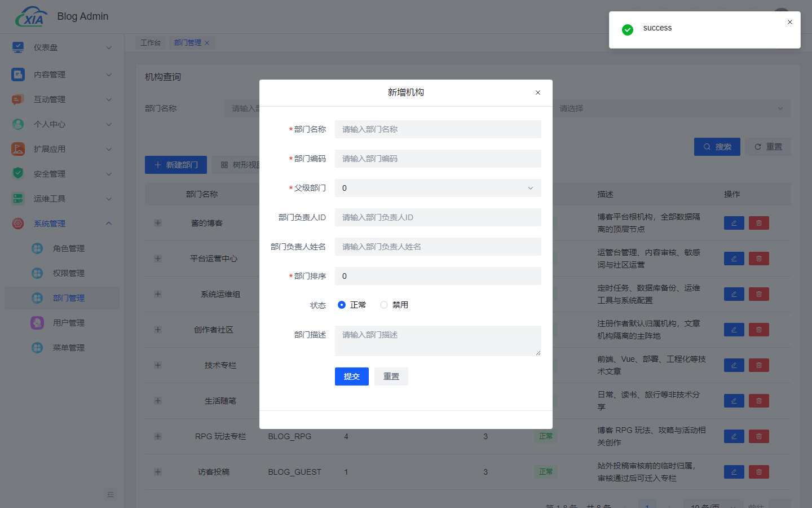The image size is (812, 508).
Task: Open 菜单管理 menu item
Action: [62, 348]
